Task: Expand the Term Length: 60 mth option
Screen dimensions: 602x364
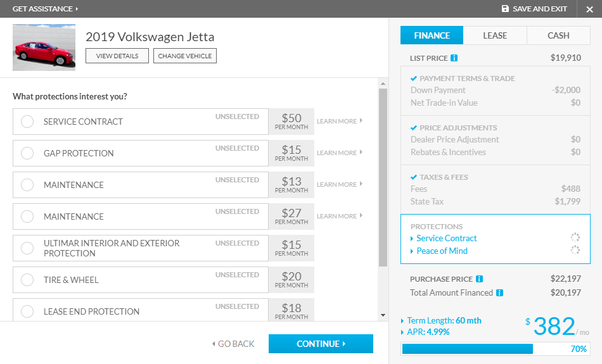Action: [x=441, y=321]
